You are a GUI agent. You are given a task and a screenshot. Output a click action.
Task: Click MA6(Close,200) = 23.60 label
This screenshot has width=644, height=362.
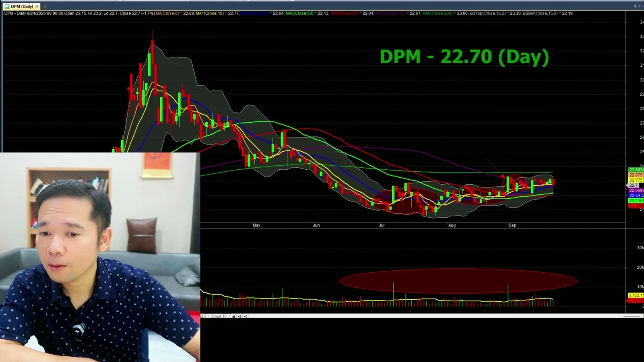(445, 13)
